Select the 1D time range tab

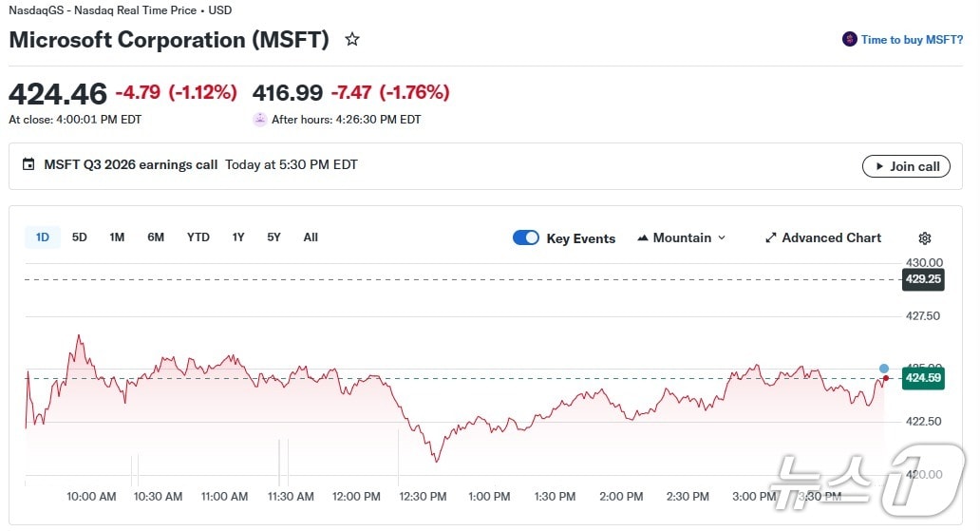coord(43,237)
